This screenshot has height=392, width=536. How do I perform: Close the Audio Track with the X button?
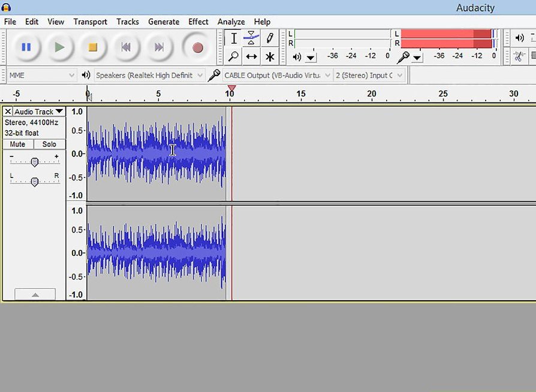tap(8, 111)
